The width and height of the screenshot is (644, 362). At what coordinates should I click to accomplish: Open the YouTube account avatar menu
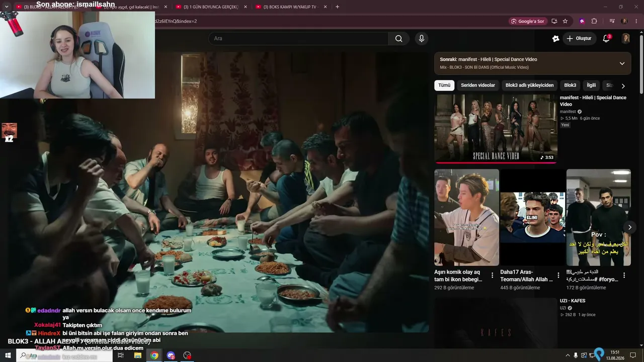[626, 39]
